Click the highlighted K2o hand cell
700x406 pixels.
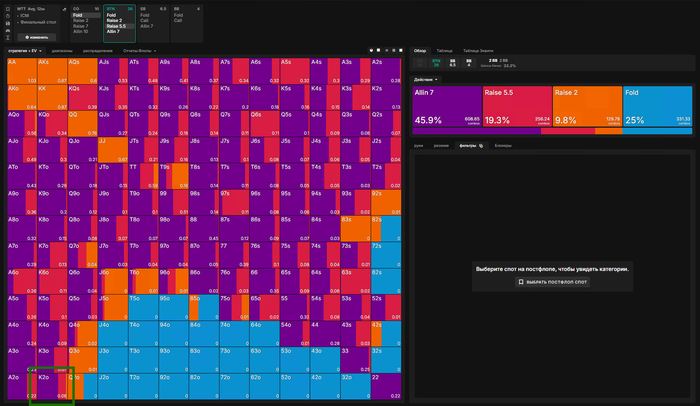pyautogui.click(x=51, y=384)
